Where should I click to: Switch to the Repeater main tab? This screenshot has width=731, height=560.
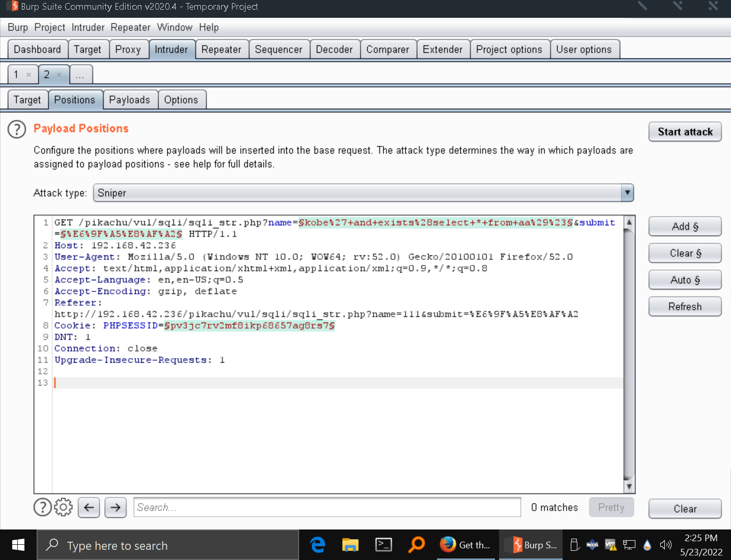tap(221, 49)
